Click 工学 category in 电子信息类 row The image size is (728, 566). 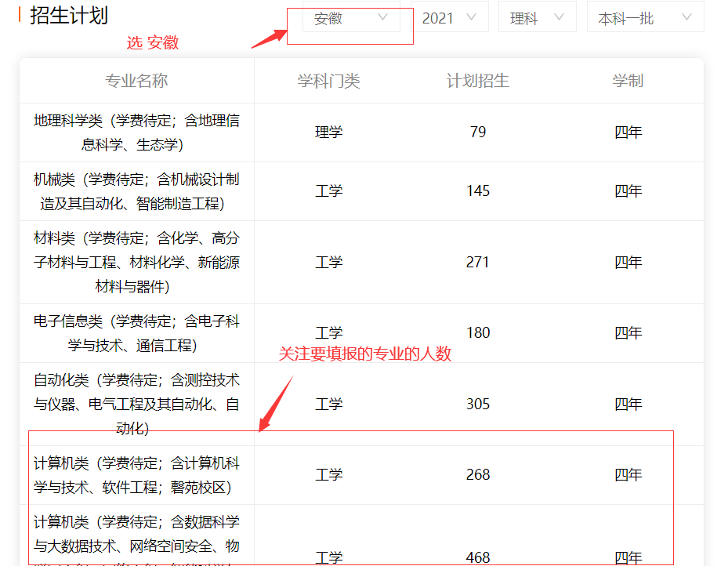[328, 333]
